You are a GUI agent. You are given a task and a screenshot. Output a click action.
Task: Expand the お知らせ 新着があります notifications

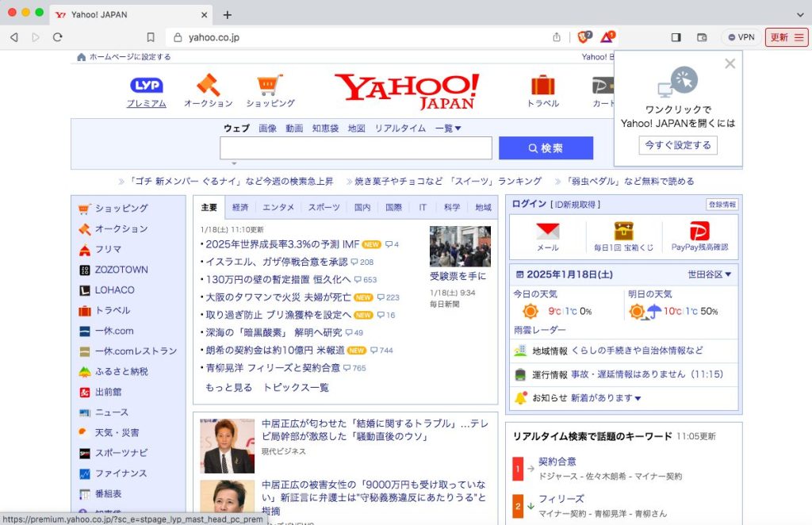click(606, 397)
